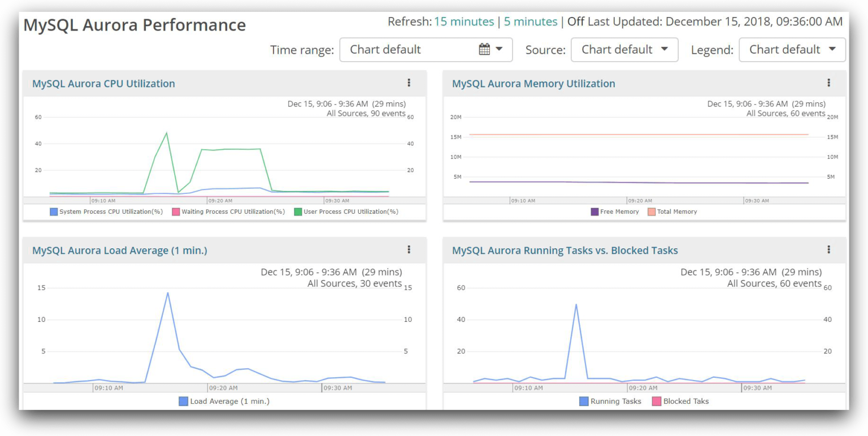This screenshot has width=868, height=436.
Task: Open the Running vs. Blocked Tasks options menu
Action: 828,249
